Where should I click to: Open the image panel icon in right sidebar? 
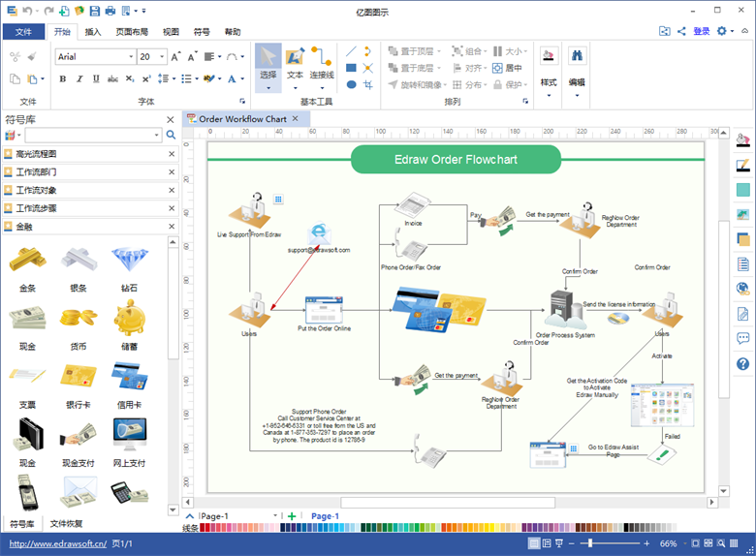point(743,214)
